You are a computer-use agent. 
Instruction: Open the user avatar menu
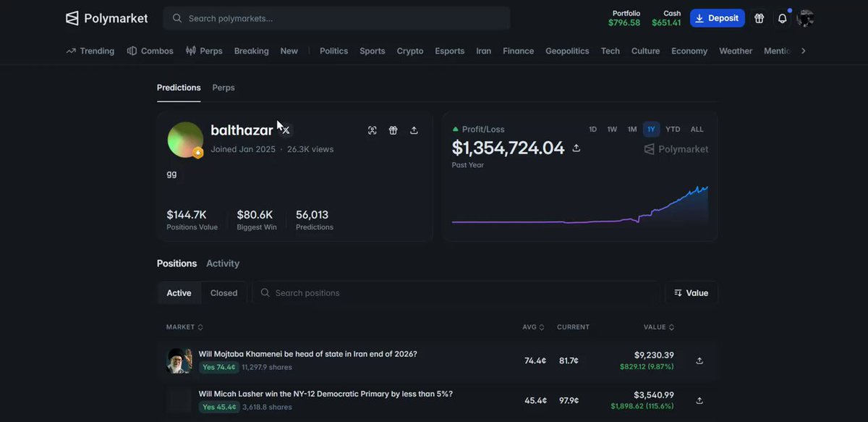click(805, 18)
